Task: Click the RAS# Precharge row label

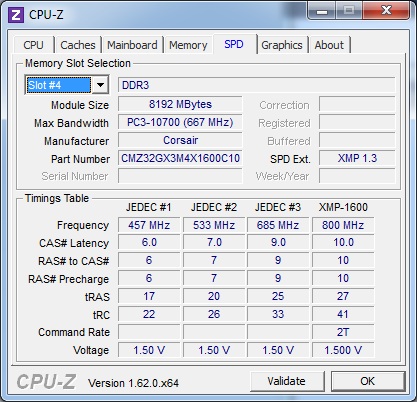Action: coord(69,279)
